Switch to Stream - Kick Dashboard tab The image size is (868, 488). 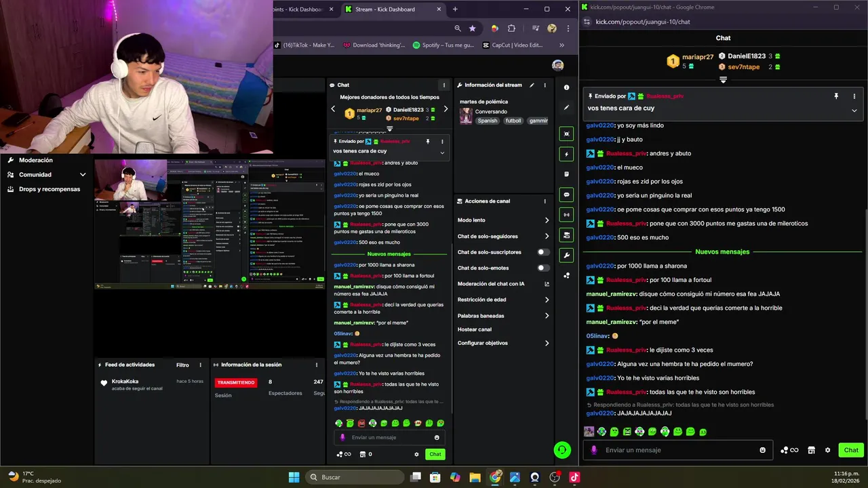tap(393, 9)
